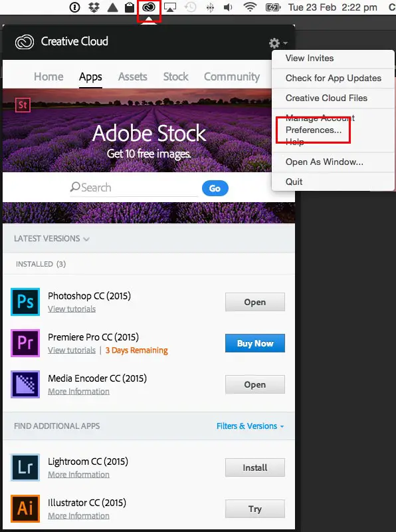Select the Apps tab
This screenshot has width=396, height=532.
(90, 77)
